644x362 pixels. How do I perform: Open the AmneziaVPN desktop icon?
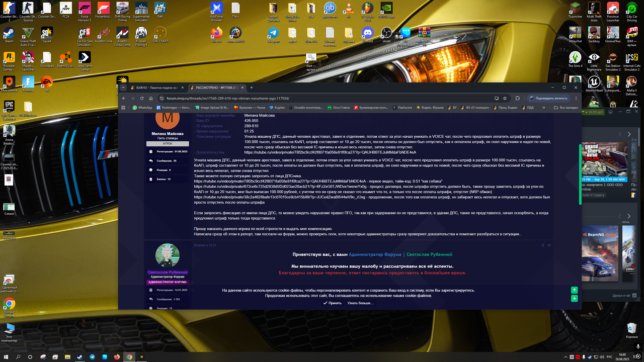pos(235,35)
